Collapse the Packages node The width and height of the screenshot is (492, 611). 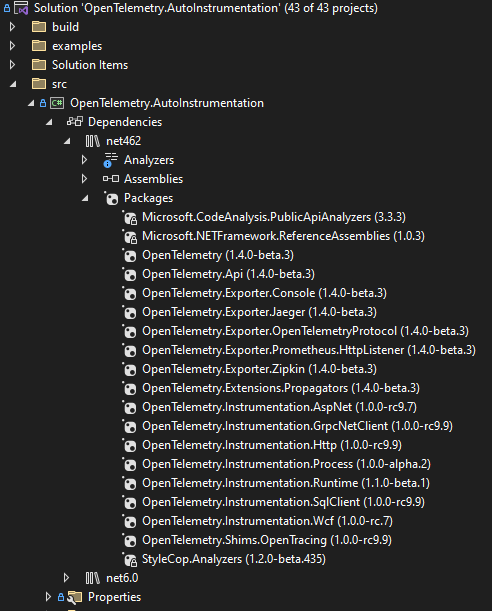point(85,198)
